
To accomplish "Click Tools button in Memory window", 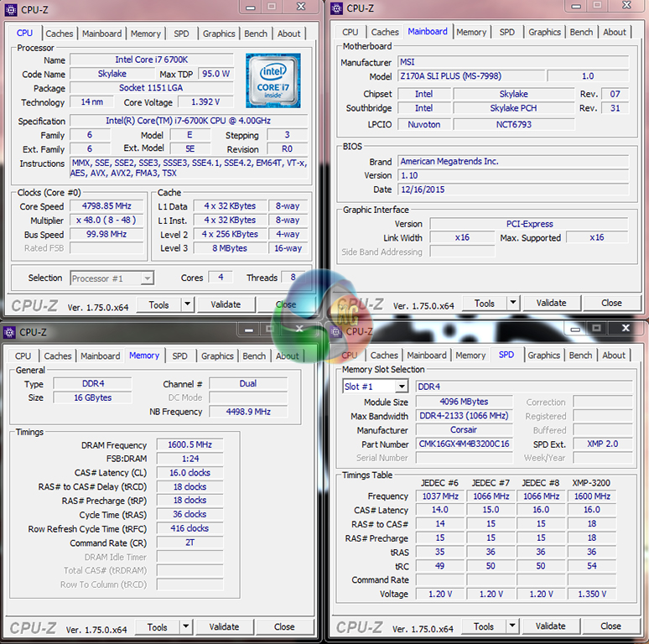I will click(158, 627).
